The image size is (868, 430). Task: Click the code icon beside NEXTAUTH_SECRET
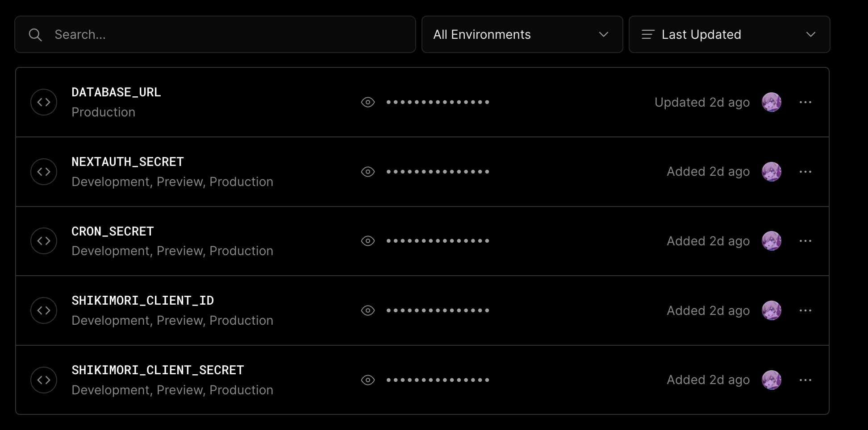click(44, 171)
